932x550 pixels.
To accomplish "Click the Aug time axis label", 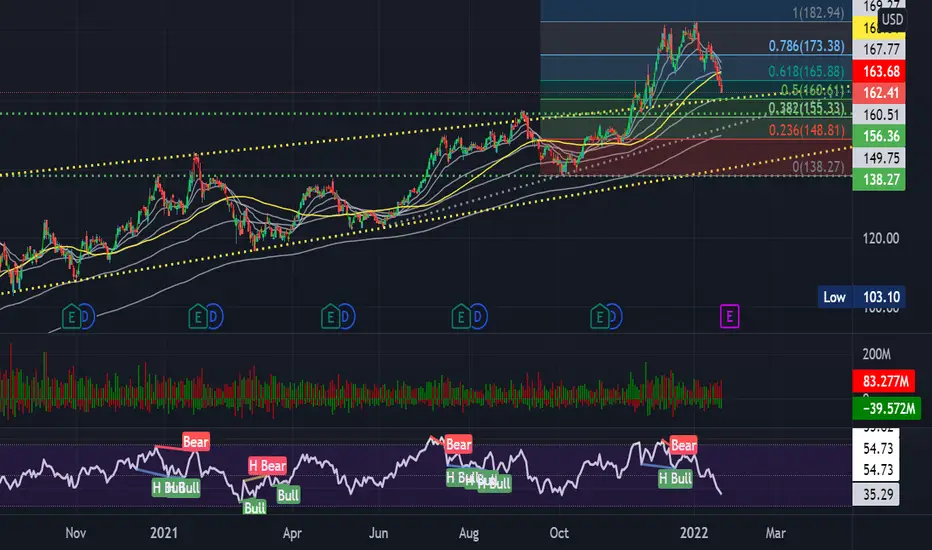I will pos(468,533).
